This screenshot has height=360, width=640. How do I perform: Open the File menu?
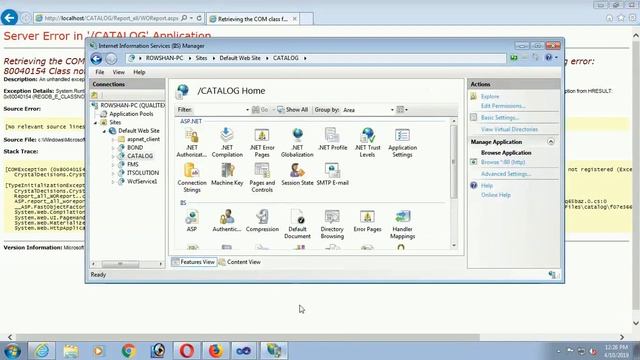click(x=100, y=72)
